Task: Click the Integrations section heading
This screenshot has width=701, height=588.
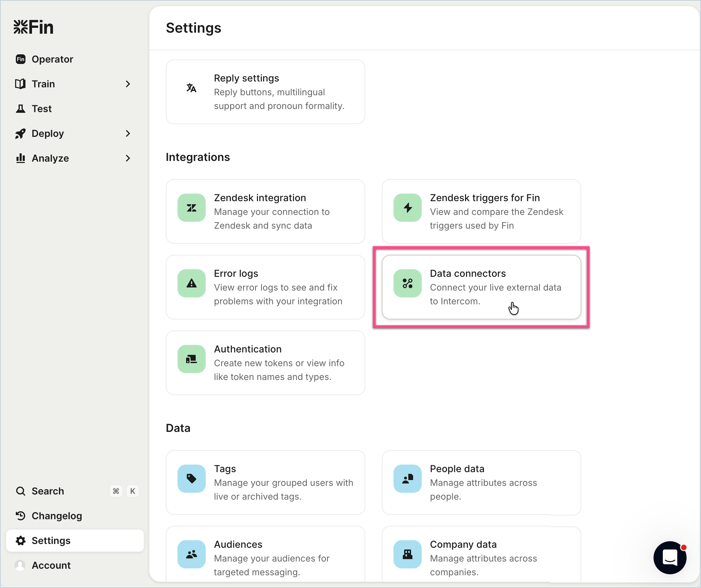Action: pyautogui.click(x=198, y=157)
